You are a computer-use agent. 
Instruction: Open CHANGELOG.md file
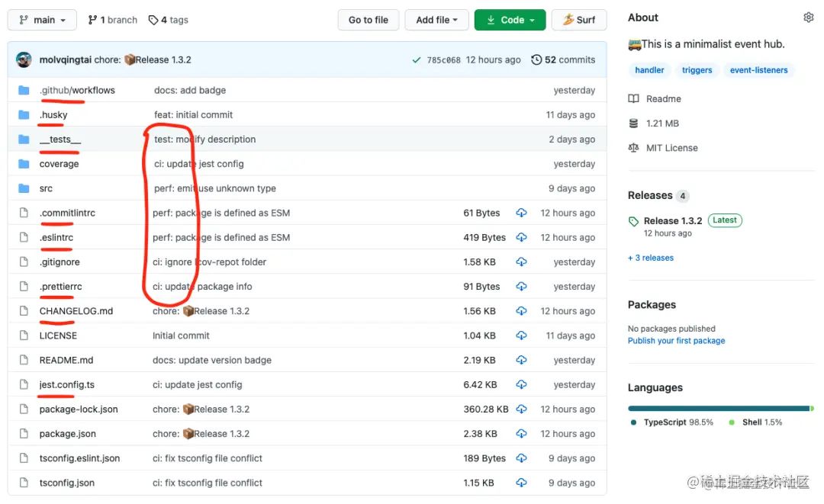76,311
